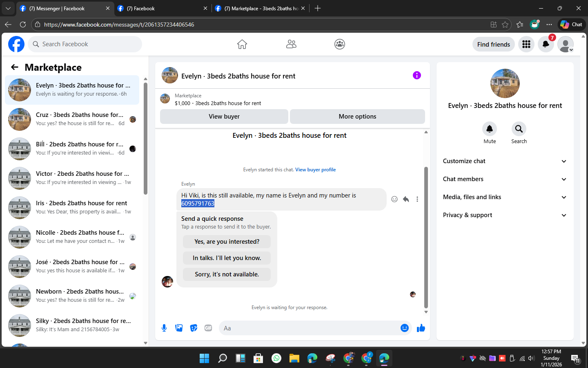Expand the Chat members section

point(505,179)
